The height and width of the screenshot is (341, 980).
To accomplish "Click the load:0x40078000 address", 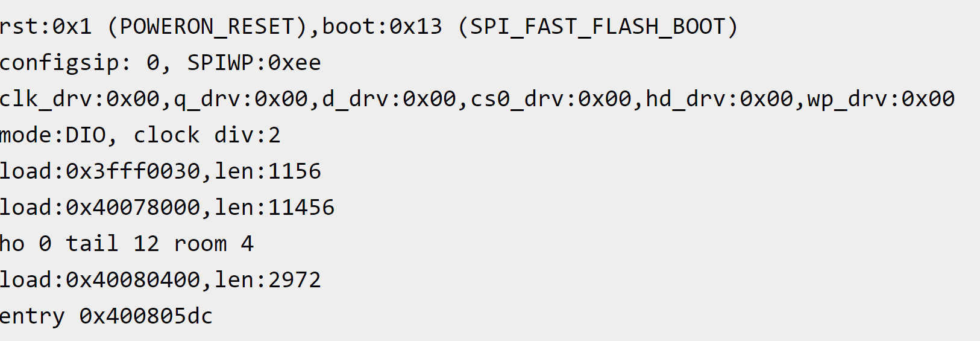I will pyautogui.click(x=100, y=208).
